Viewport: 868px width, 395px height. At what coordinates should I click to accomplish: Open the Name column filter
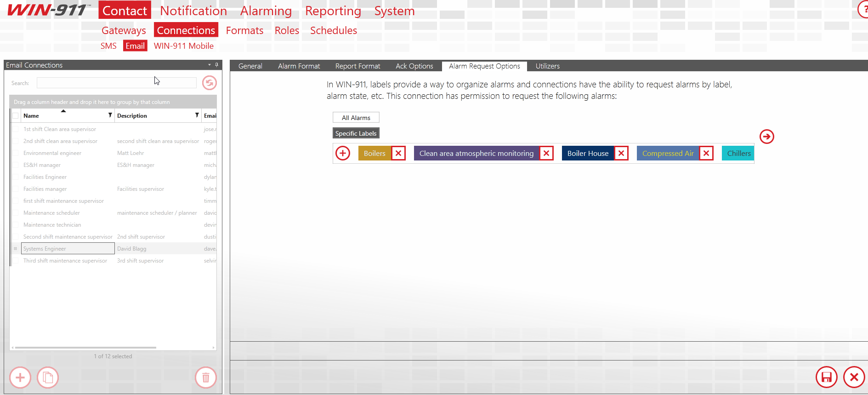[x=110, y=115]
